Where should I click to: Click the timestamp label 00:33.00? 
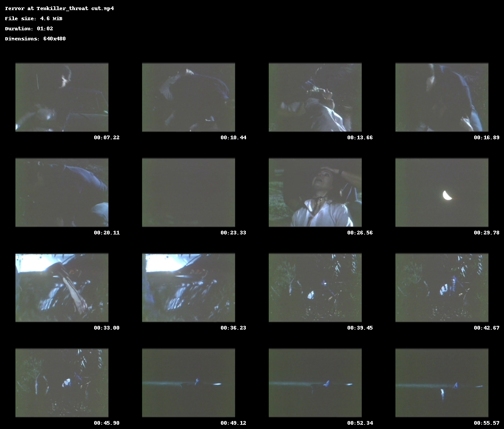107,328
